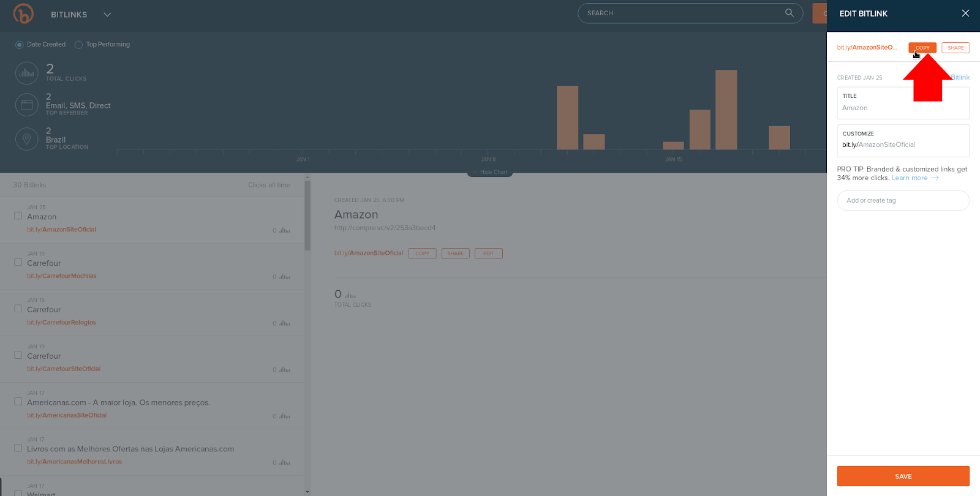Viewport: 980px width, 496px height.
Task: Click the total clicks chart icon
Action: click(26, 73)
